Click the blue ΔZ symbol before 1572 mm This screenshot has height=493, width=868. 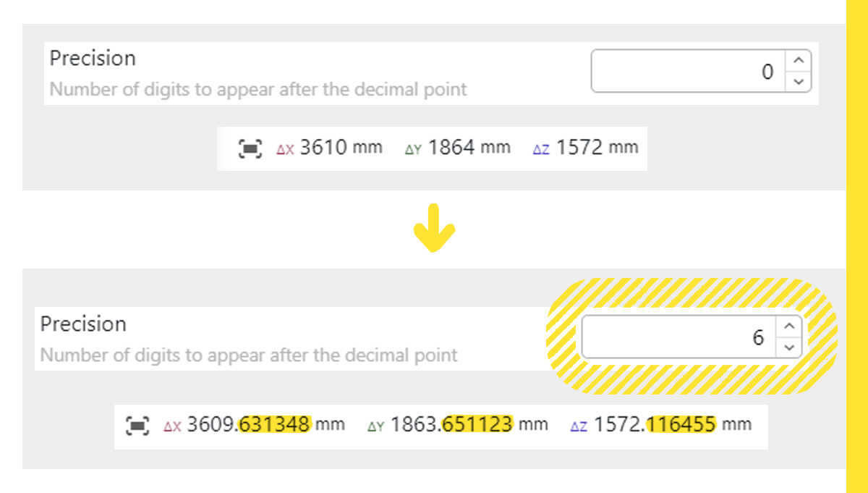click(541, 150)
